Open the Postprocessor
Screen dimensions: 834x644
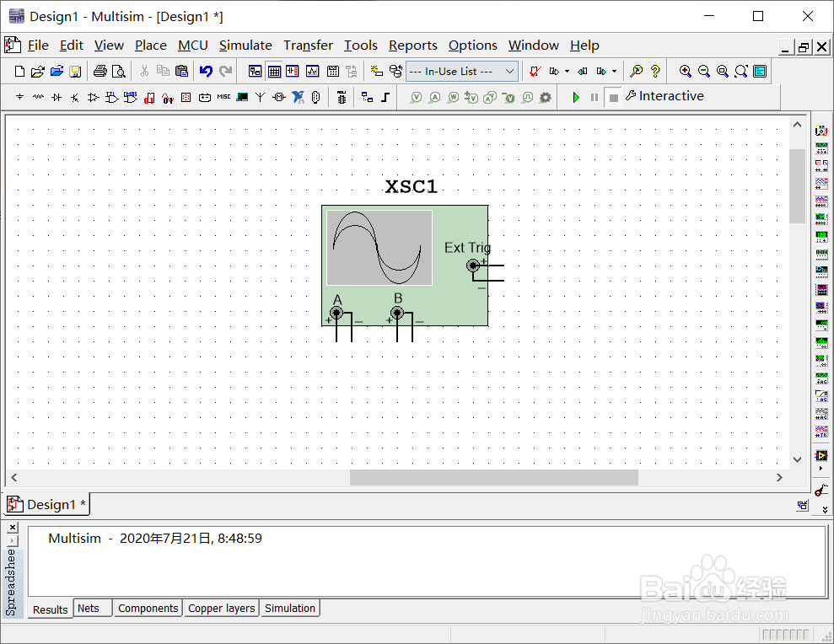pyautogui.click(x=333, y=72)
